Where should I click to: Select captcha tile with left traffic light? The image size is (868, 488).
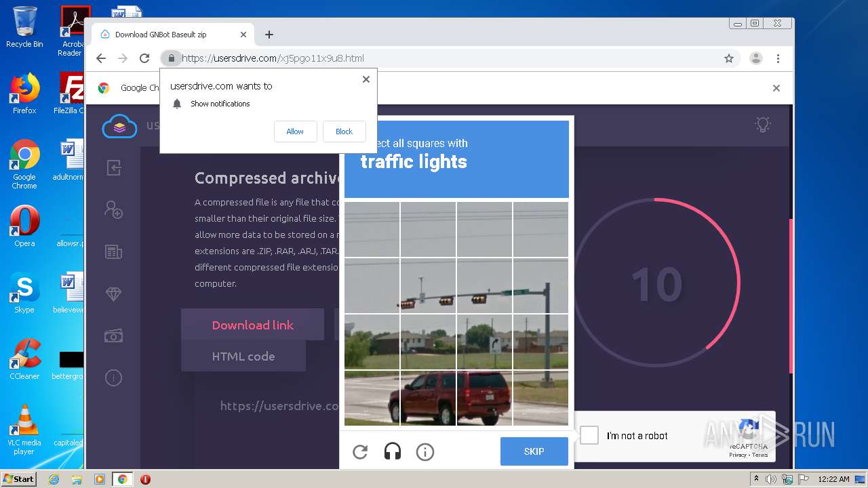(428, 285)
